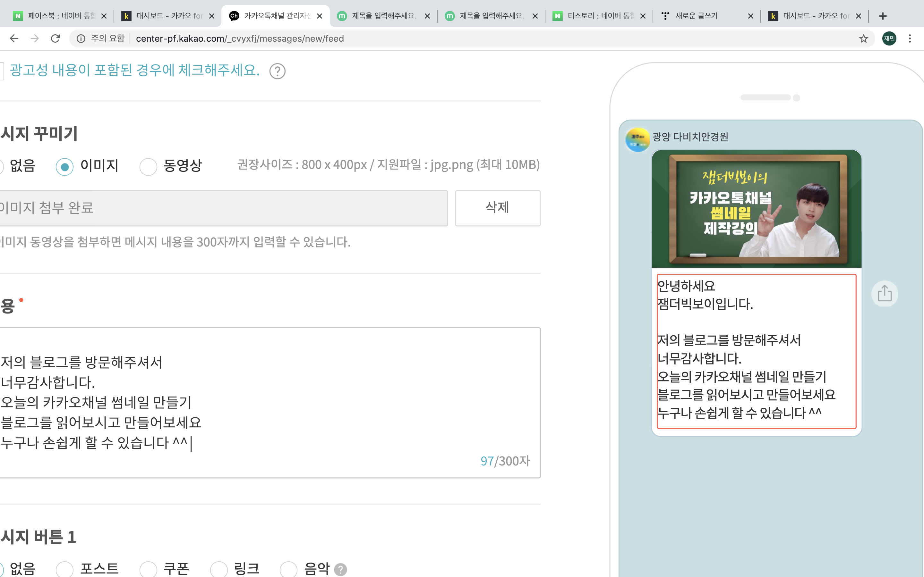Click the thumbnail image in phone preview
This screenshot has height=577, width=924.
(x=756, y=209)
